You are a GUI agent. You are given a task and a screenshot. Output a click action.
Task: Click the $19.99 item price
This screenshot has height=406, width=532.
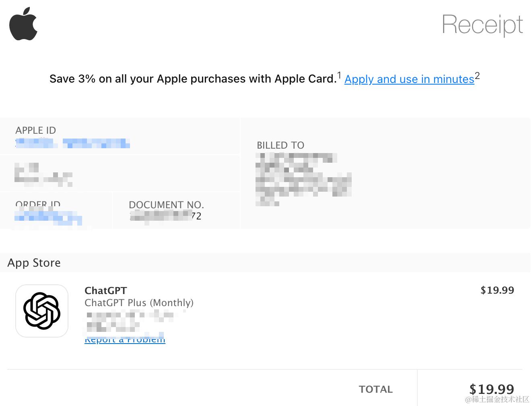[497, 290]
